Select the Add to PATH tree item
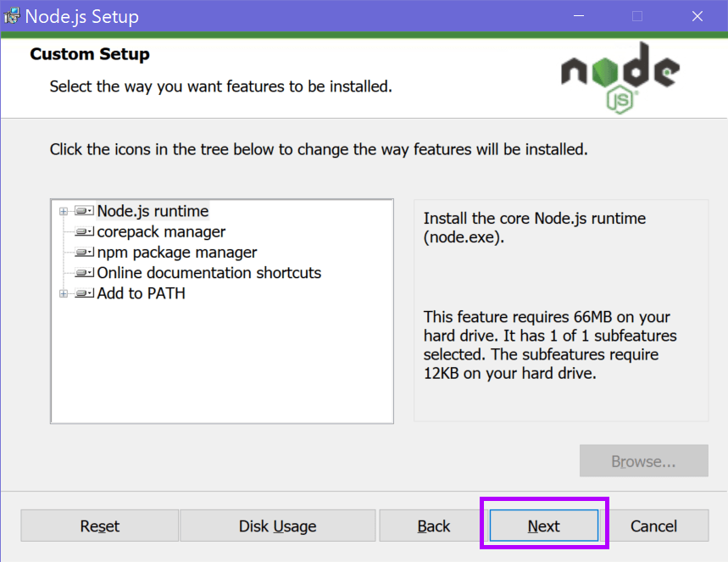This screenshot has height=562, width=728. (142, 293)
